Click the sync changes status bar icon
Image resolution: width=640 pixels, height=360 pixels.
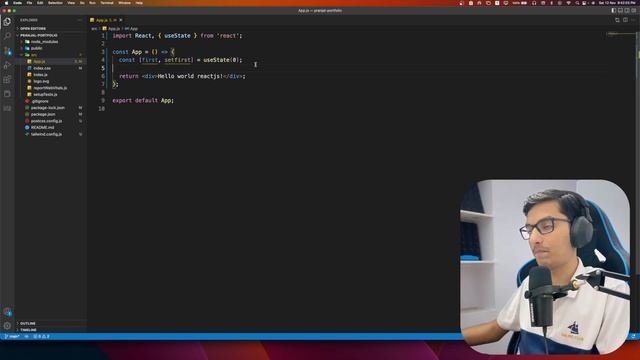pos(27,337)
